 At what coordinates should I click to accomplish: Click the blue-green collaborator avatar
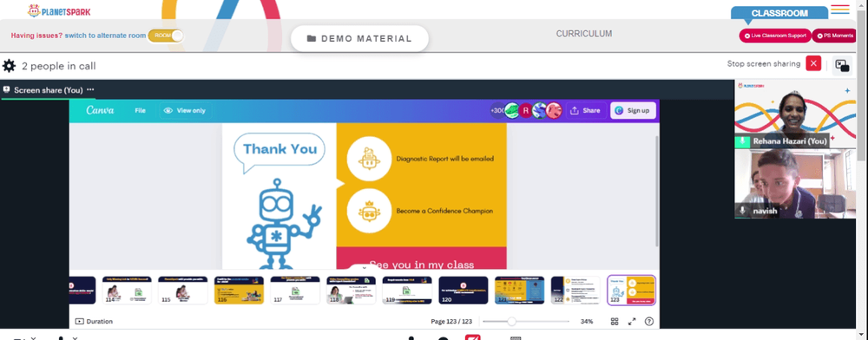pos(540,110)
